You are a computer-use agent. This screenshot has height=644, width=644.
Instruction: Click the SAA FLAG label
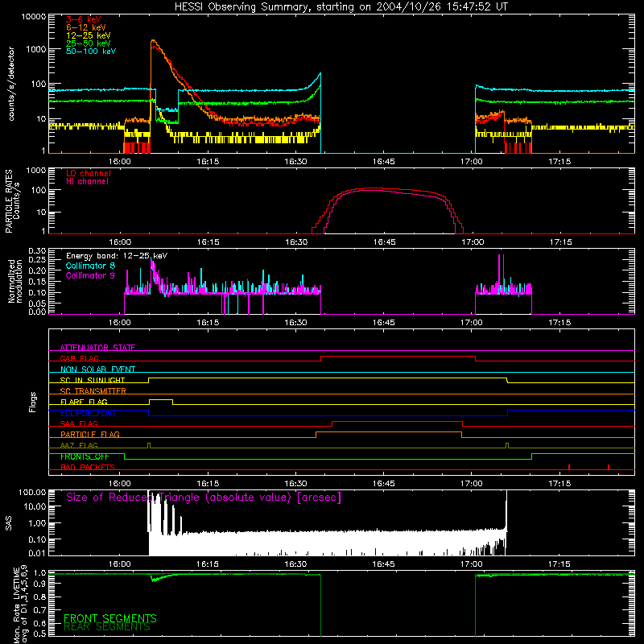pos(79,423)
